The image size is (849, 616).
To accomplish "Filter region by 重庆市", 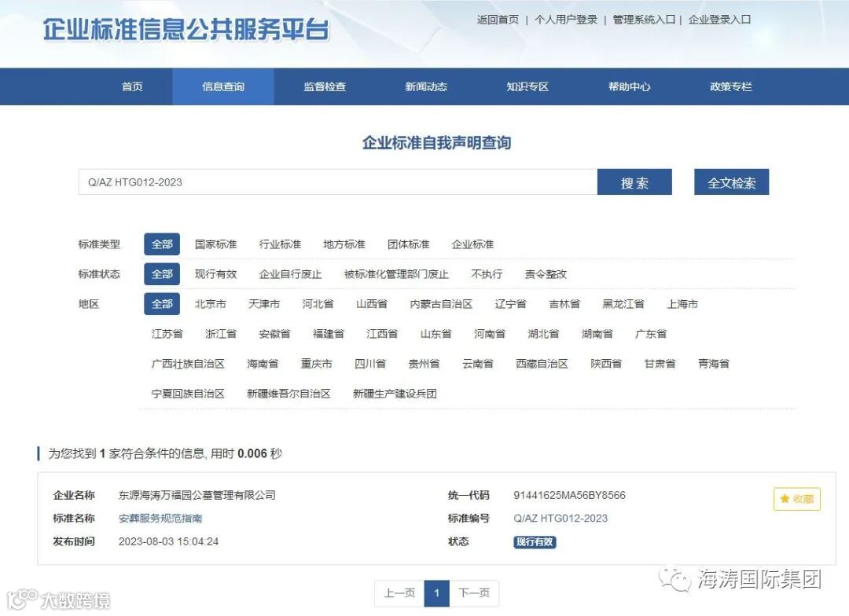I will pos(316,364).
